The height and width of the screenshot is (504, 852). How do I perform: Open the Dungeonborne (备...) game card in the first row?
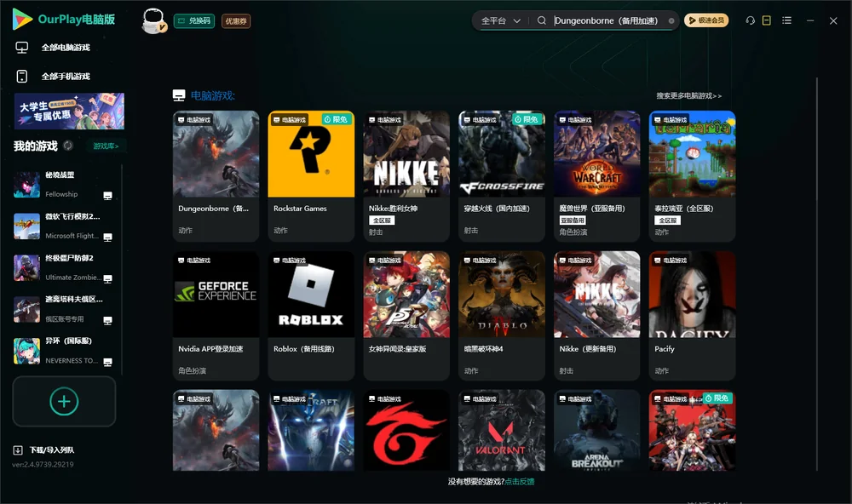pyautogui.click(x=216, y=176)
